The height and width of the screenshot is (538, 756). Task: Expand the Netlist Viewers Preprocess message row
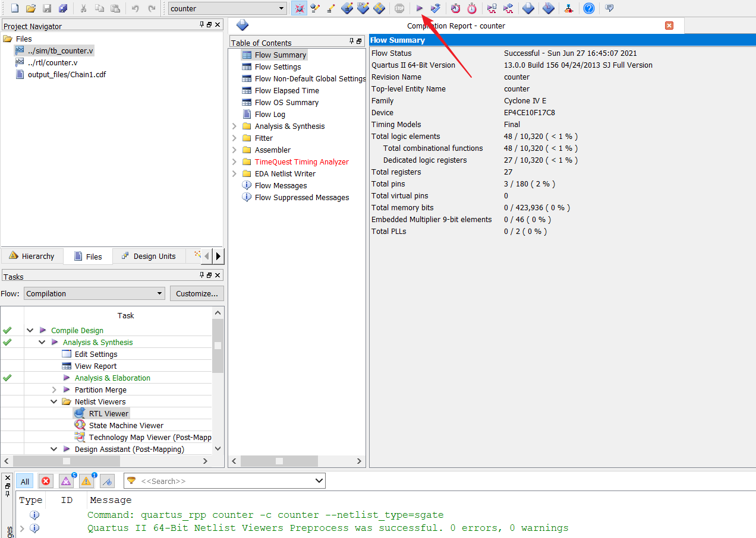click(22, 528)
